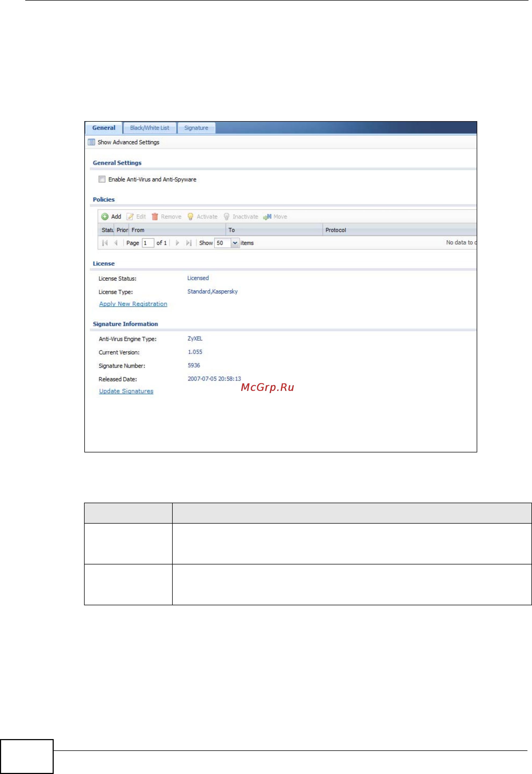Sort by the From column header
This screenshot has width=532, height=774.
(177, 230)
